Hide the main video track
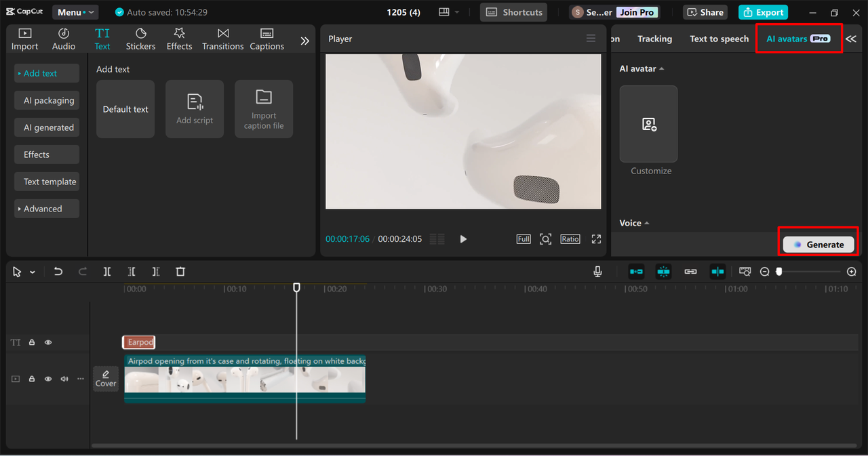The height and width of the screenshot is (456, 868). tap(48, 379)
